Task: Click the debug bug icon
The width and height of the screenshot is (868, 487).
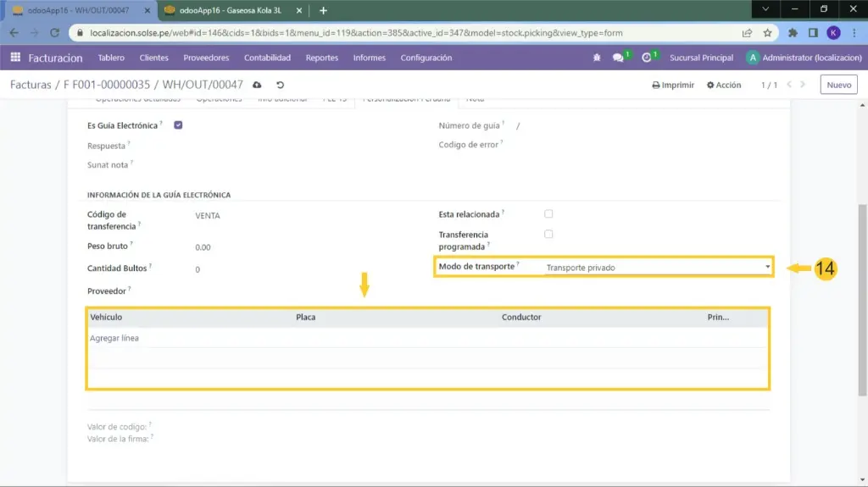Action: point(597,58)
